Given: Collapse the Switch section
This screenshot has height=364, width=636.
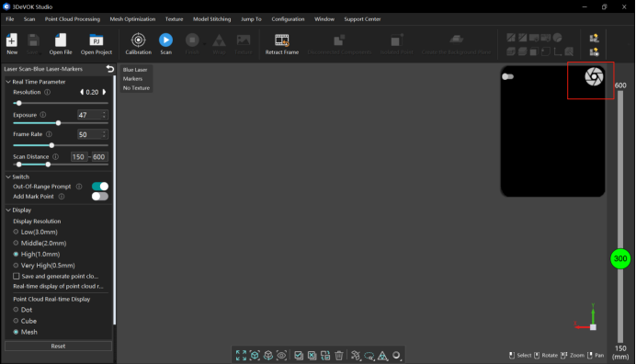Looking at the screenshot, I should pos(8,176).
